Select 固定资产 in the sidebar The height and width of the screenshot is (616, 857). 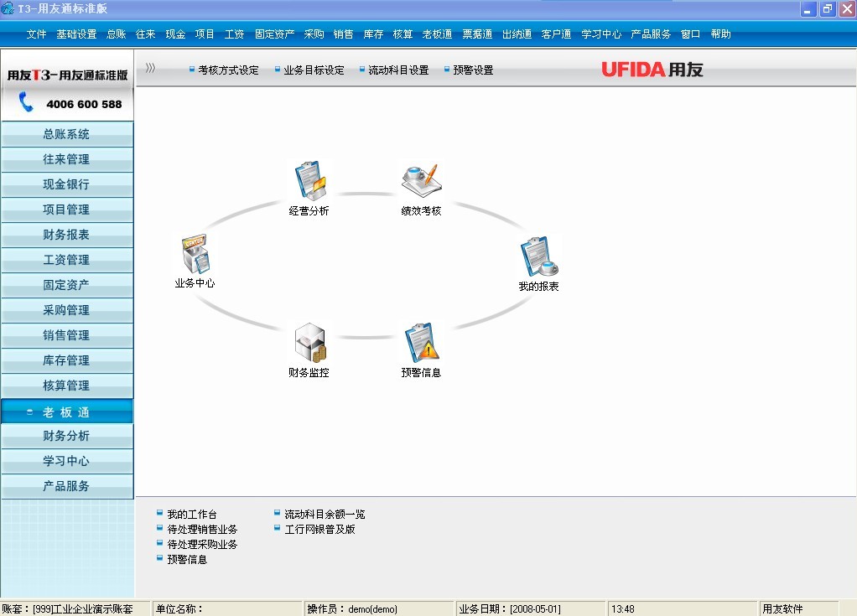[x=67, y=284]
